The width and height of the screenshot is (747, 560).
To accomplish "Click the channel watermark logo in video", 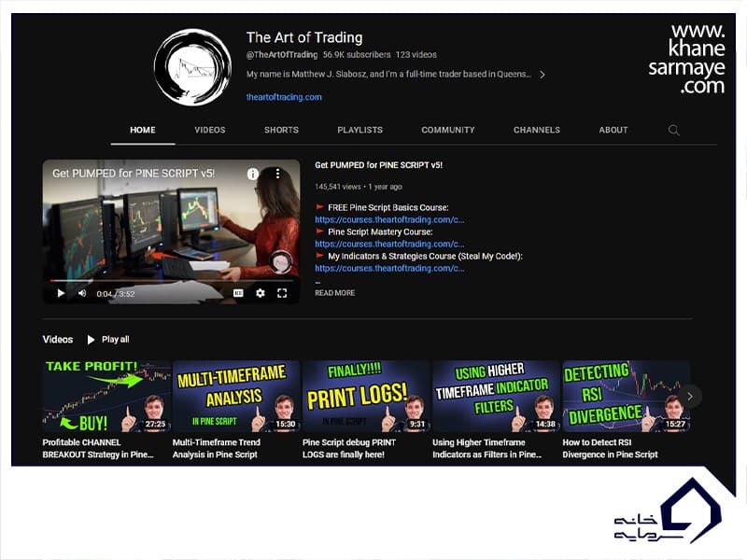I will point(281,261).
